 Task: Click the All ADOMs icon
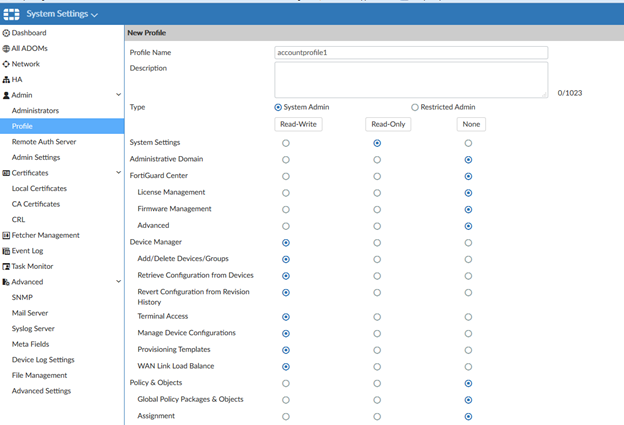[6, 48]
